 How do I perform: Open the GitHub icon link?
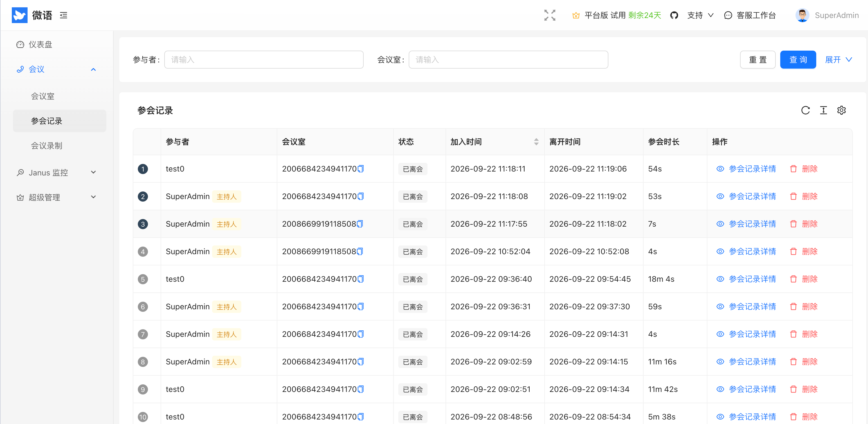[674, 15]
